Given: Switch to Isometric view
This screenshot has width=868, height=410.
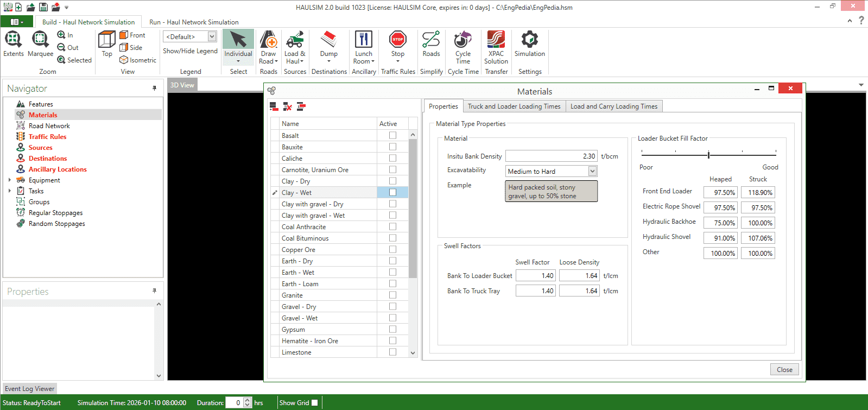Looking at the screenshot, I should (138, 60).
